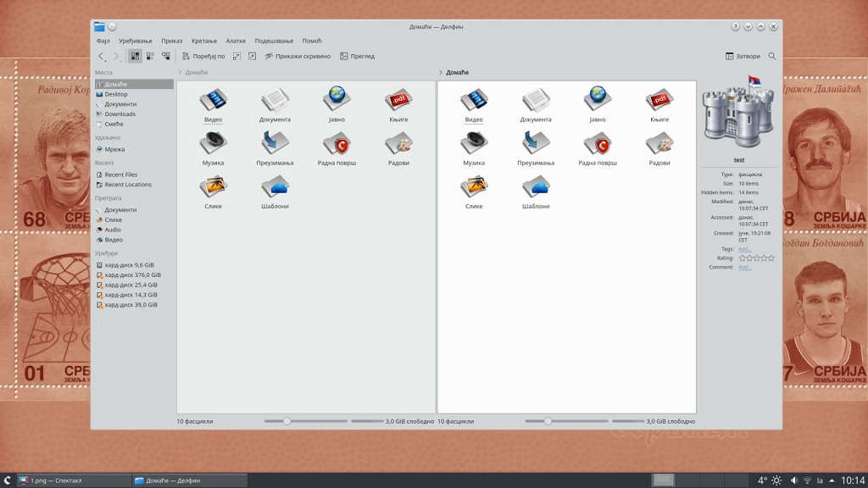Image resolution: width=868 pixels, height=488 pixels.
Task: Open the Видео folder in left pane
Action: pyautogui.click(x=214, y=105)
